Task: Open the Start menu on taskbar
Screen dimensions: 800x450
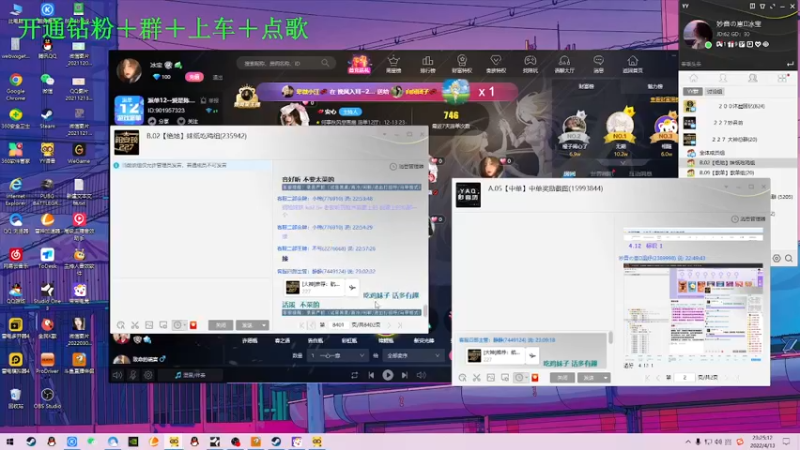Action: tap(10, 441)
